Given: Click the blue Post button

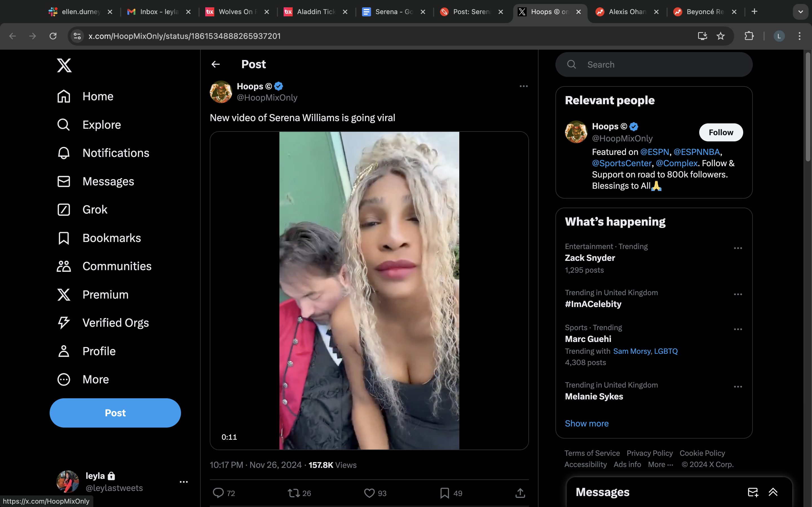Looking at the screenshot, I should coord(115,413).
